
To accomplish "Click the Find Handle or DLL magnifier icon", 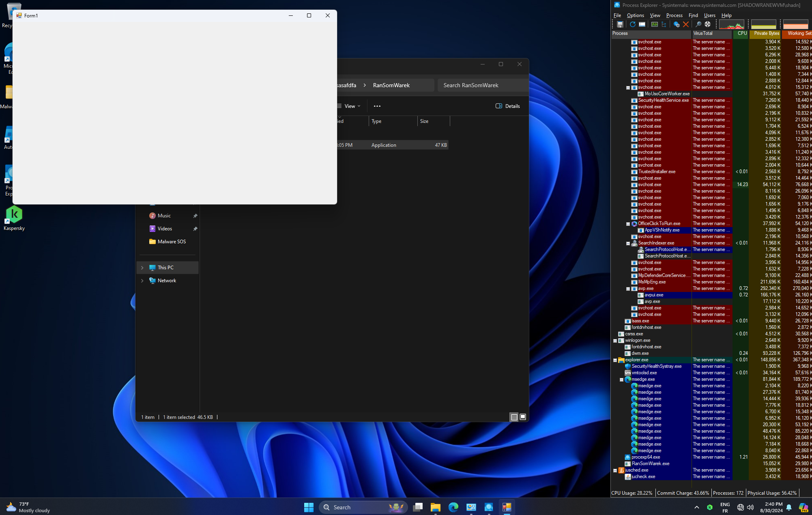I will [698, 24].
